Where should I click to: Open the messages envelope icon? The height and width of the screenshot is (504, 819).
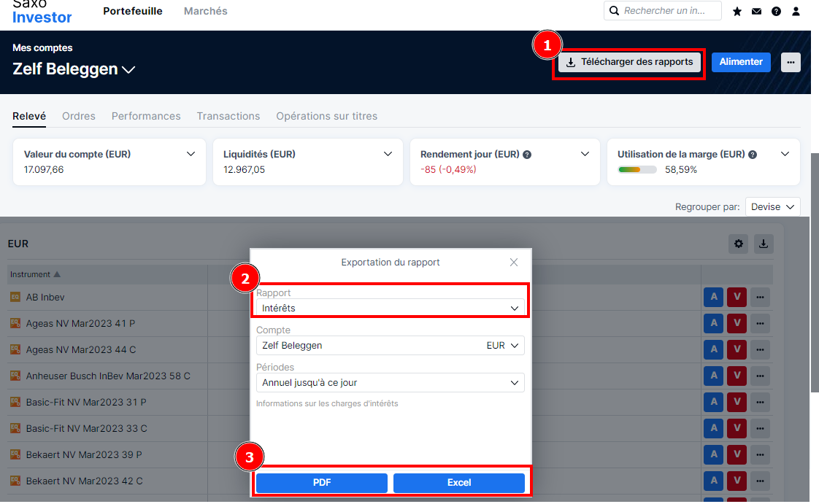click(x=756, y=11)
